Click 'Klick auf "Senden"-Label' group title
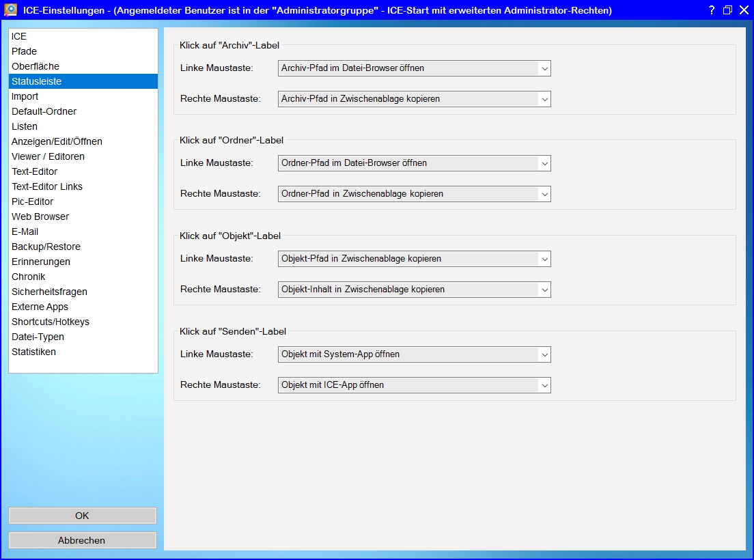The image size is (754, 560). 233,332
